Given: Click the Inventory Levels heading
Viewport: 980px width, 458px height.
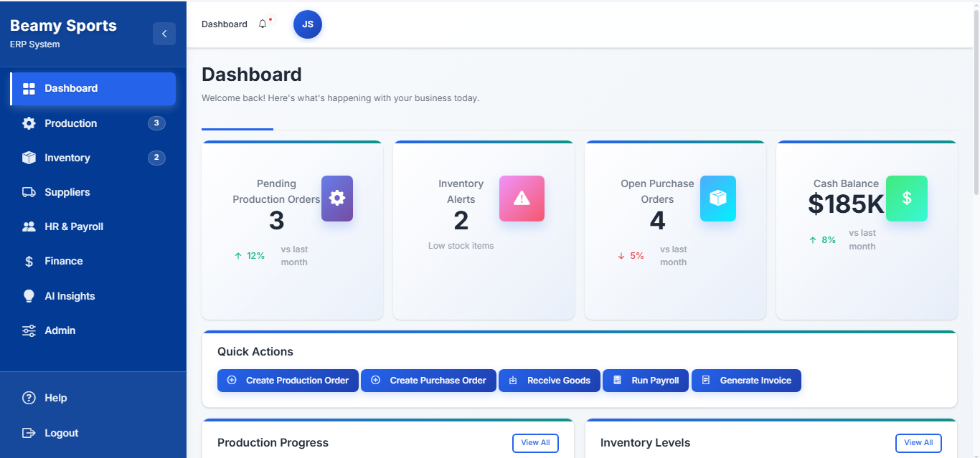Looking at the screenshot, I should [x=646, y=443].
